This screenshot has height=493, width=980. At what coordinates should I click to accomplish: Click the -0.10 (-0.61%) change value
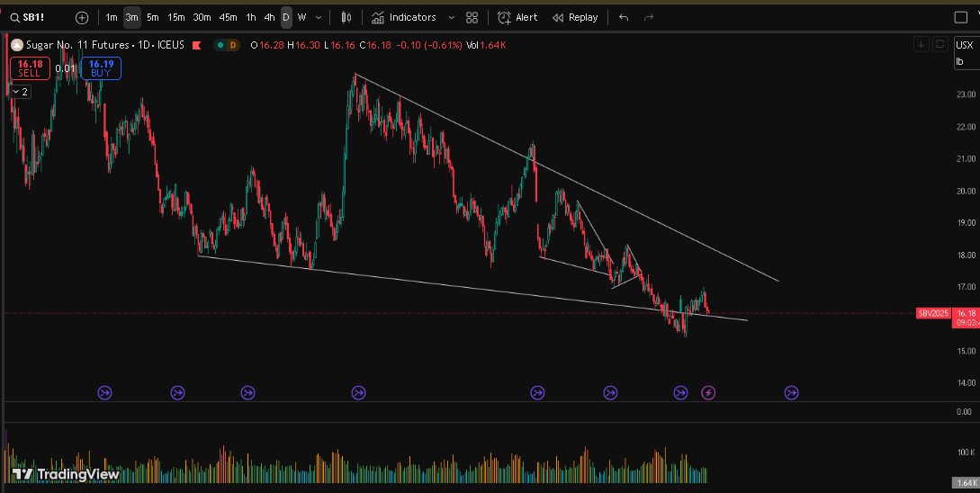428,45
